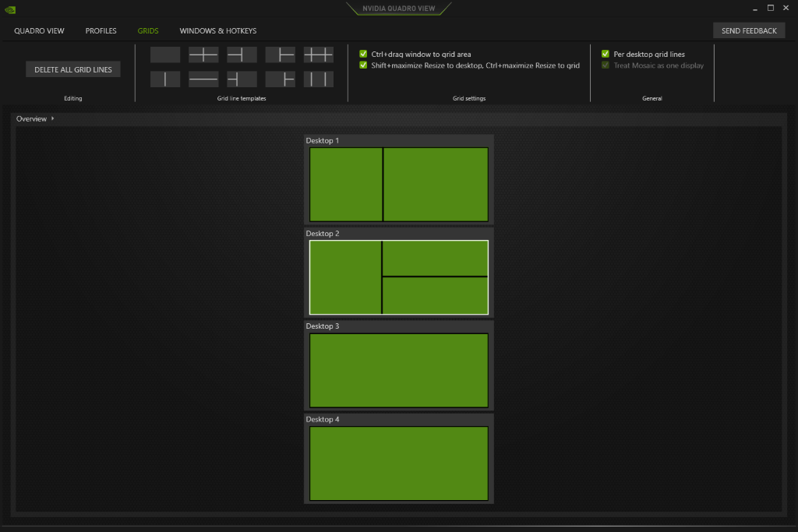Screen dimensions: 798x532
Task: Apply template with right half split horizontally
Action: coord(280,55)
